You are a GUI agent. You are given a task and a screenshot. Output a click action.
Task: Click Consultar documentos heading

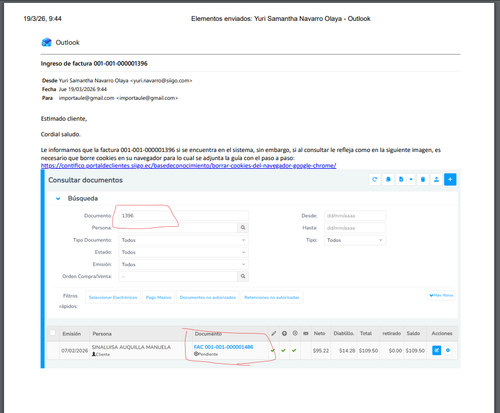[85, 180]
